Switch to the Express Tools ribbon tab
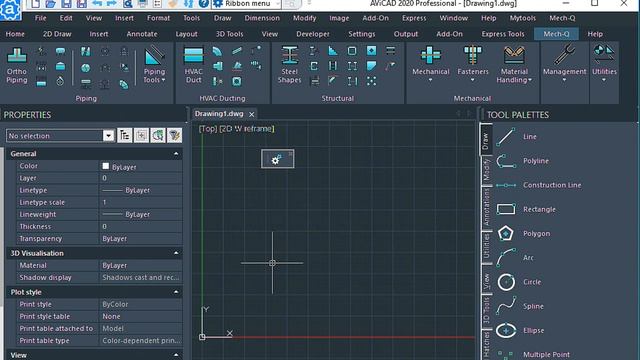This screenshot has width=640, height=360. point(503,34)
